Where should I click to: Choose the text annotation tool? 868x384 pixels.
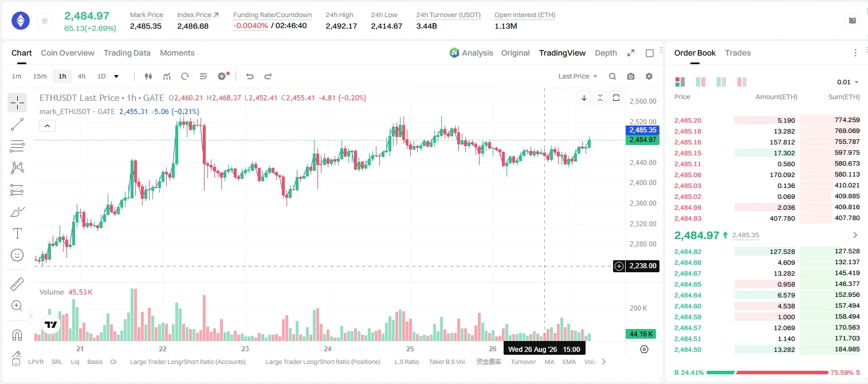coord(17,233)
